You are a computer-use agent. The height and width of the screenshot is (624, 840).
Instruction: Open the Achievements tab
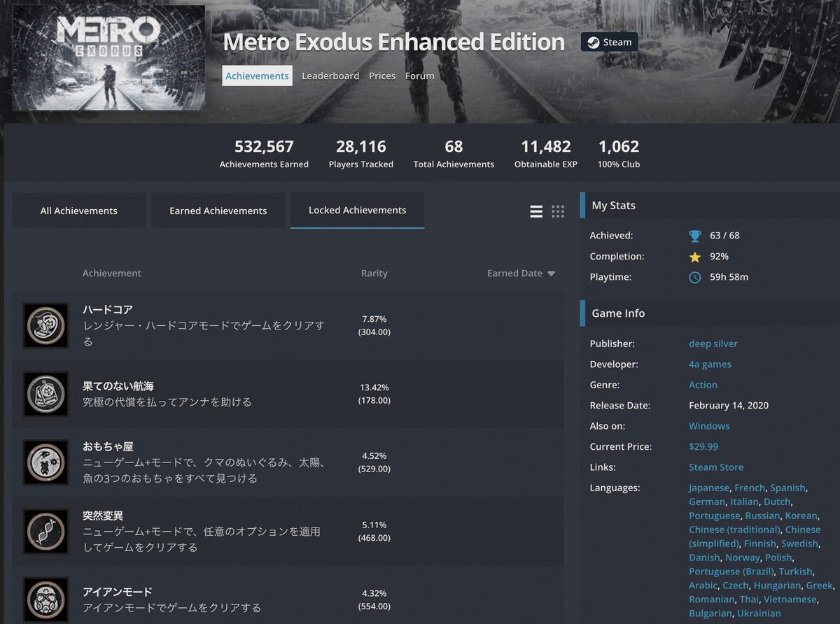pyautogui.click(x=257, y=76)
